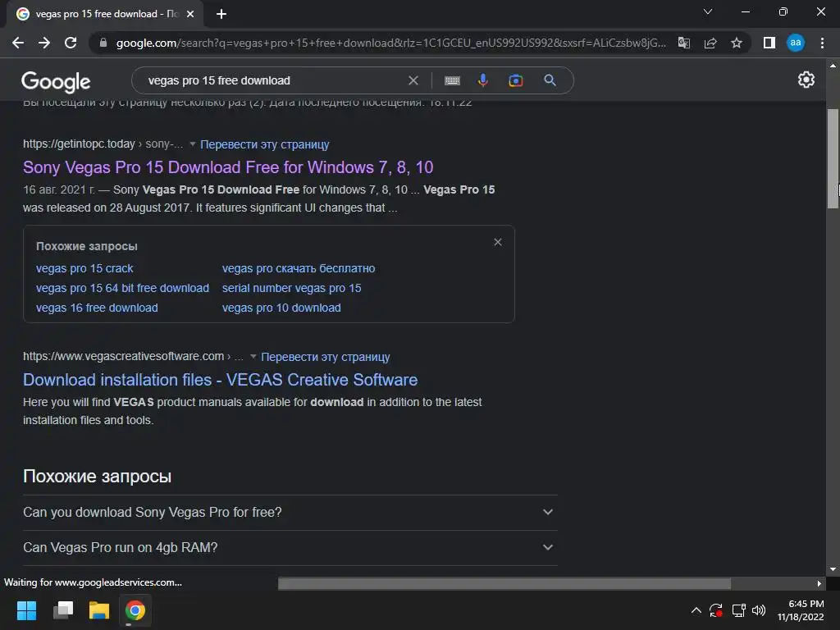
Task: Open on-screen keyboard input tool
Action: pyautogui.click(x=452, y=80)
